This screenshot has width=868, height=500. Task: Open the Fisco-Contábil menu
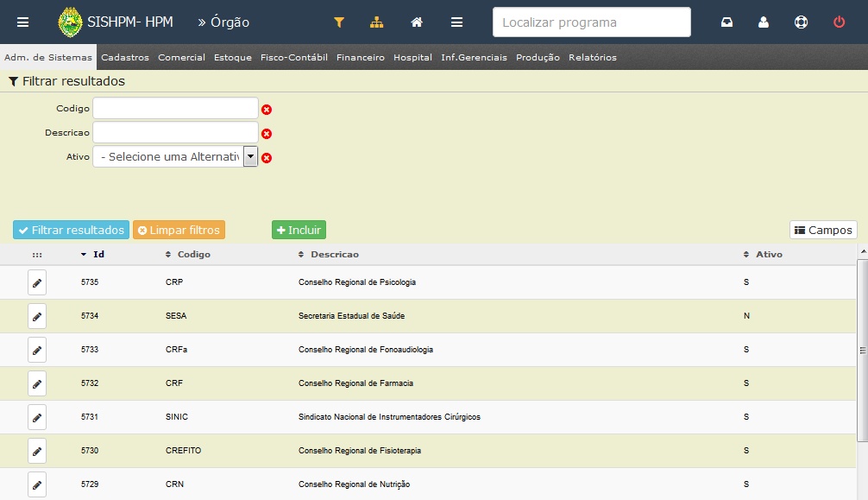tap(294, 57)
